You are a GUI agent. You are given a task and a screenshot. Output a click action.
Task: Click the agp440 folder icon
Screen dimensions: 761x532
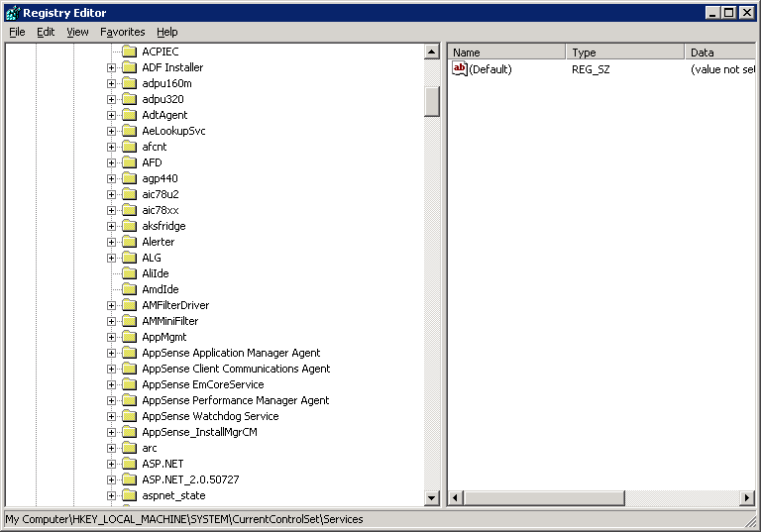click(x=129, y=178)
